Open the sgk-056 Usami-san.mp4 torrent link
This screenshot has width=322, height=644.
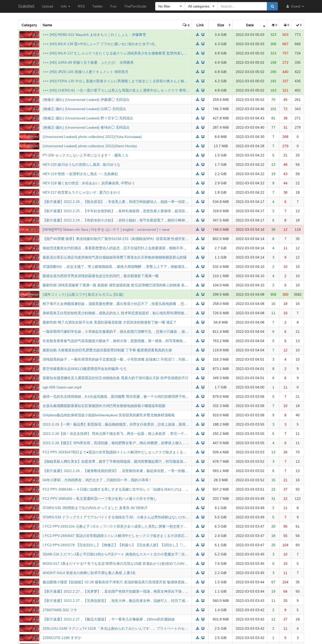[x=62, y=387]
